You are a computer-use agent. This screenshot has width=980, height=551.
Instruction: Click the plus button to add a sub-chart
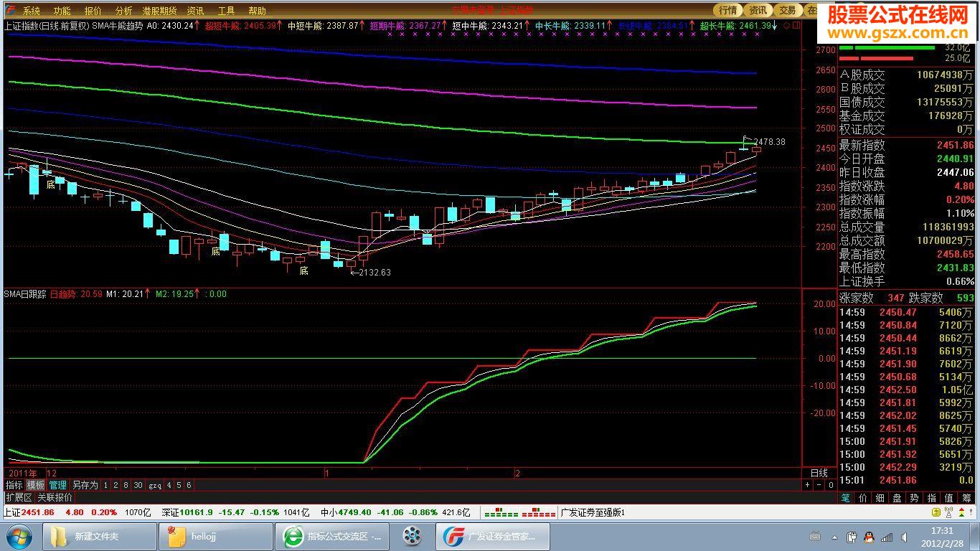pos(807,486)
